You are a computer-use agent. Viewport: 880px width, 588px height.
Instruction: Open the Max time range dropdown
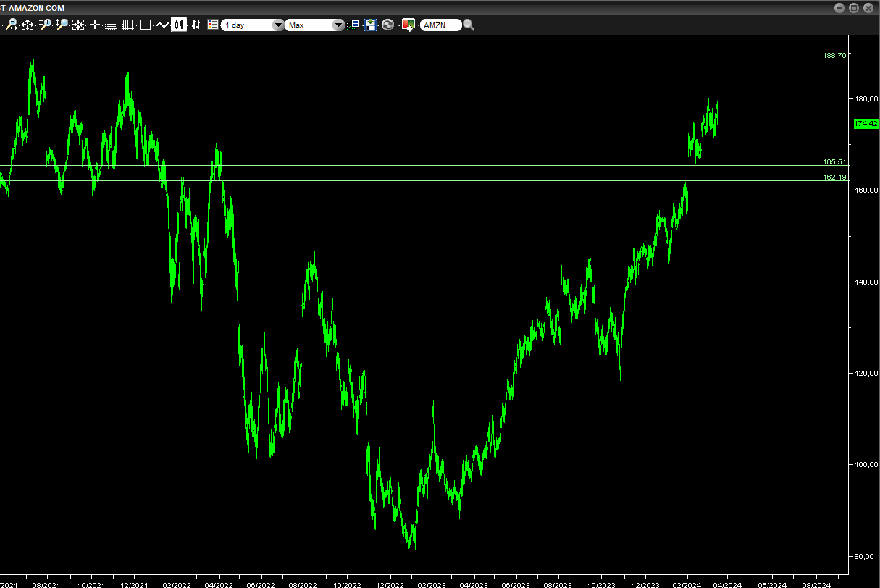point(316,25)
